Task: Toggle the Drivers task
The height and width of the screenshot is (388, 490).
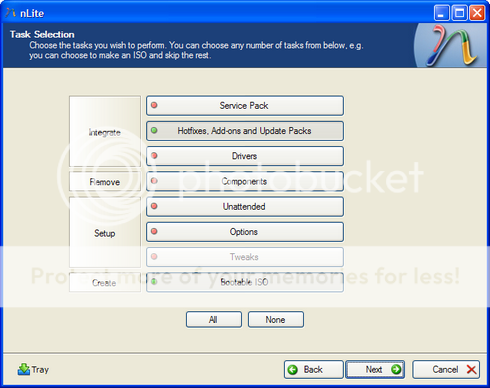Action: point(245,156)
